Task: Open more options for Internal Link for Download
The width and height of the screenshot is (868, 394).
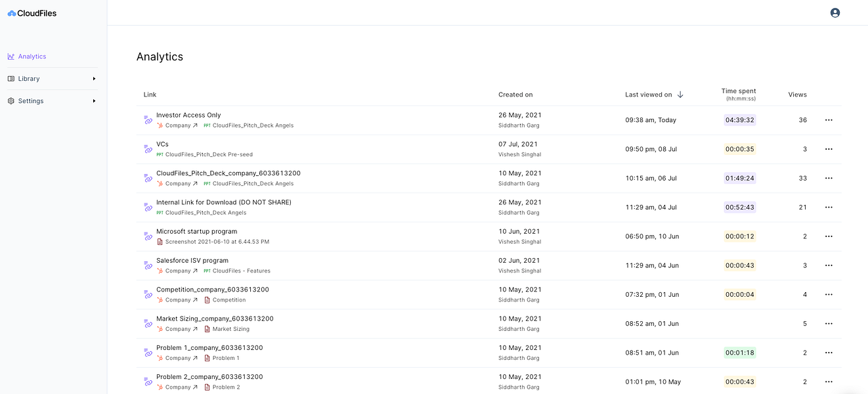Action: [x=829, y=207]
